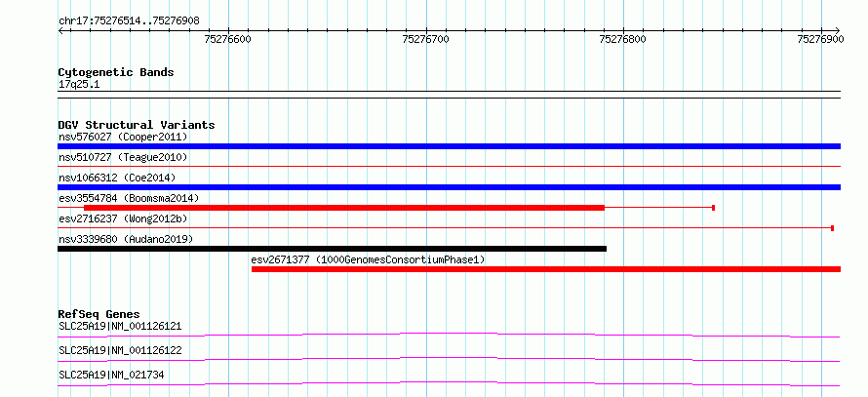Click the nsv576027 (Cooper2011) label
This screenshot has width=868, height=397.
(x=123, y=137)
